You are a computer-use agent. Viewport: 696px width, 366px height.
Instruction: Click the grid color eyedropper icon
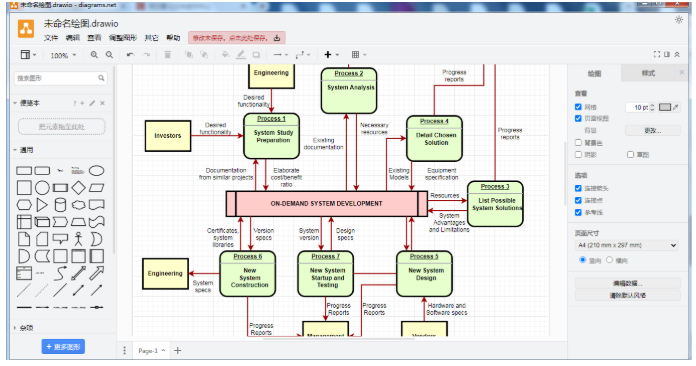point(676,107)
